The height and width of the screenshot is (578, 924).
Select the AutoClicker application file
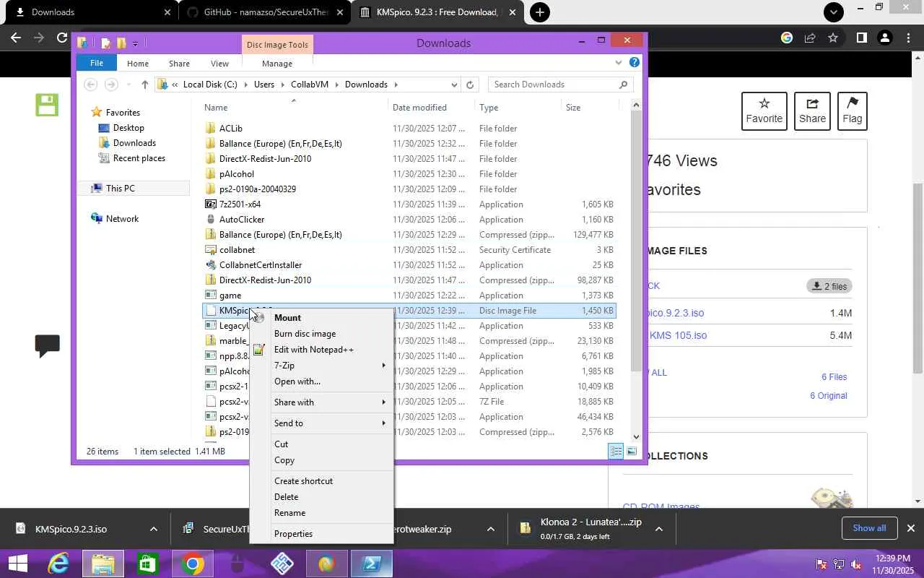tap(409, 220)
